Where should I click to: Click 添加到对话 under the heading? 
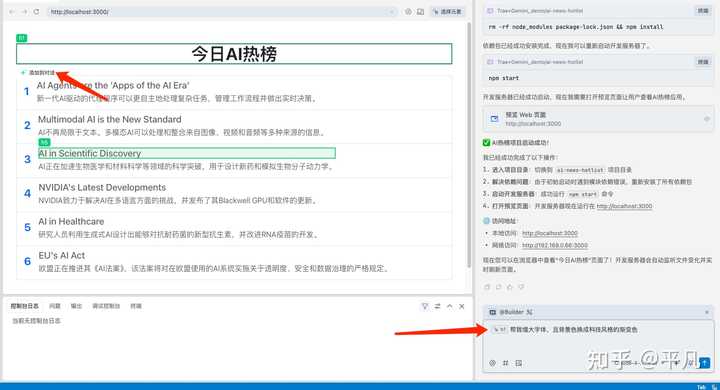pyautogui.click(x=38, y=73)
